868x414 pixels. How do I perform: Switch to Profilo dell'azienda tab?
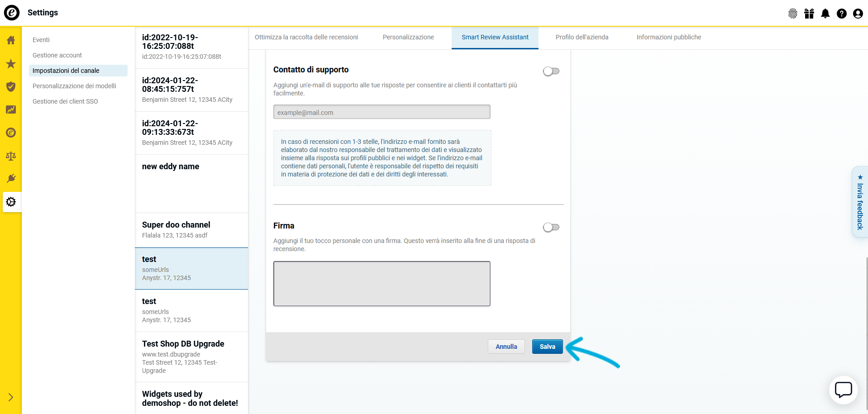pos(582,37)
